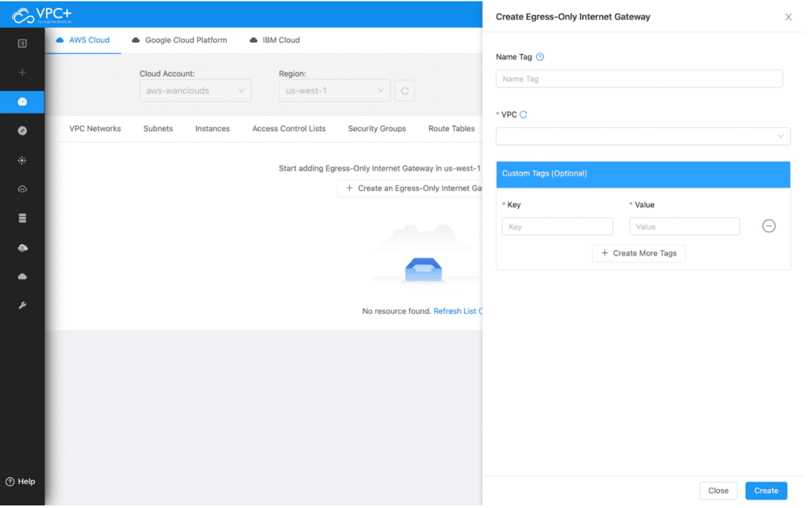Switch to AWS Cloud tab

click(x=83, y=40)
